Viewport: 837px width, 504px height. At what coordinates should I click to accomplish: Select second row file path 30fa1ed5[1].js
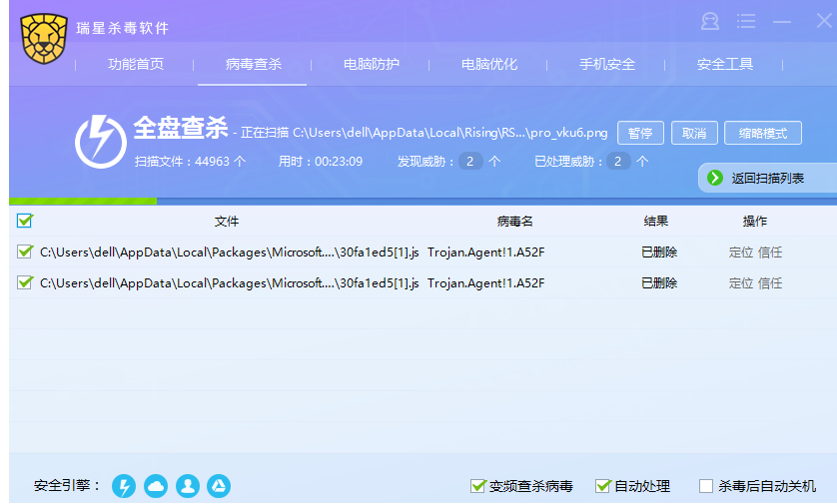pos(230,283)
